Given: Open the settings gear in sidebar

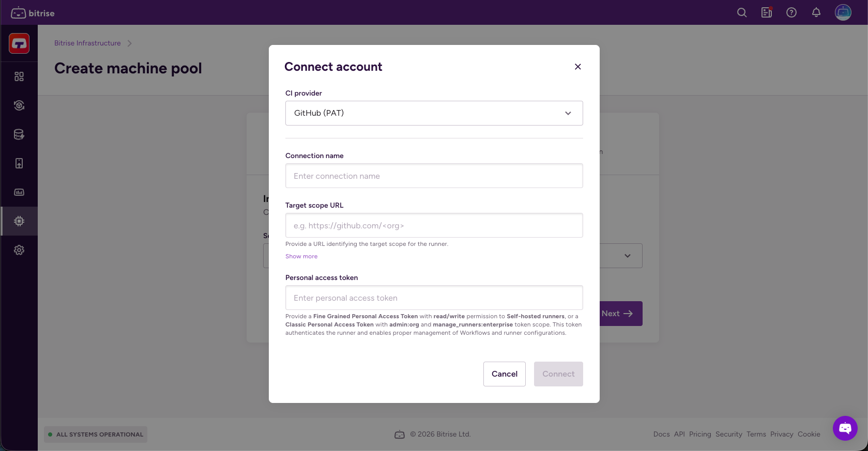Looking at the screenshot, I should coord(19,250).
